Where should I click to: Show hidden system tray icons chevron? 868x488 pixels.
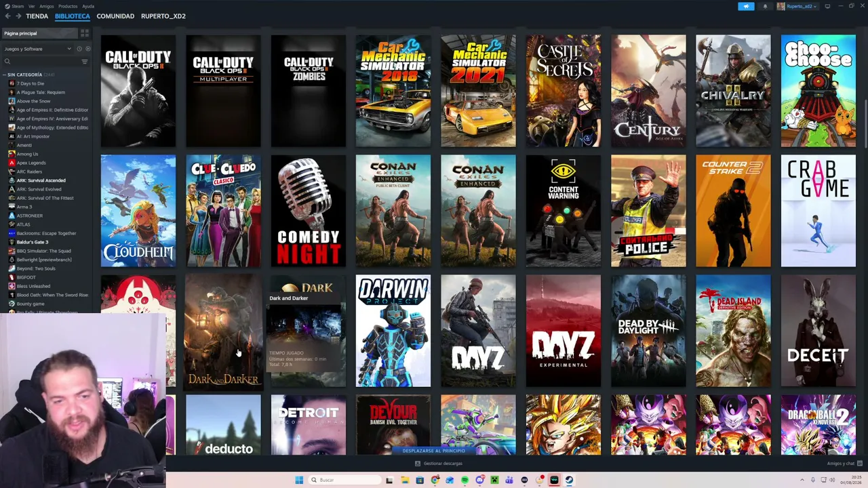(x=802, y=480)
